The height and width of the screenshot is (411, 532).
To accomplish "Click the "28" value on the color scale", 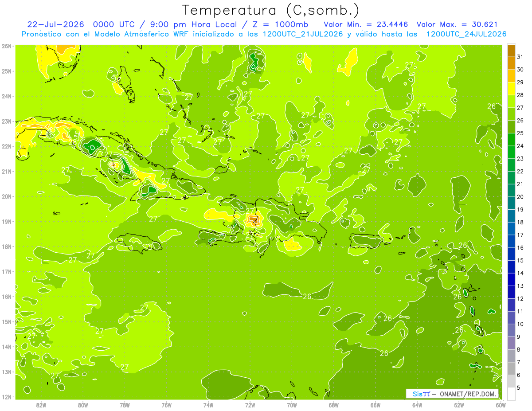I will click(x=520, y=95).
